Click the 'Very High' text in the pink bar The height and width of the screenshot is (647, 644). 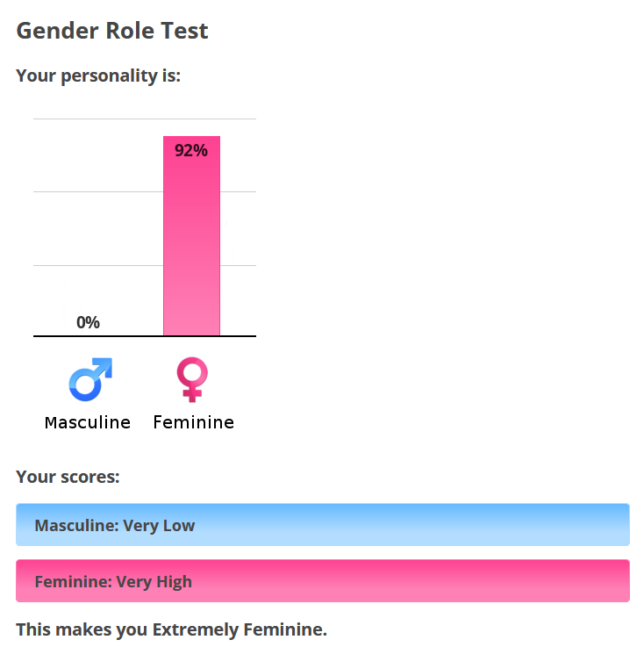(154, 582)
